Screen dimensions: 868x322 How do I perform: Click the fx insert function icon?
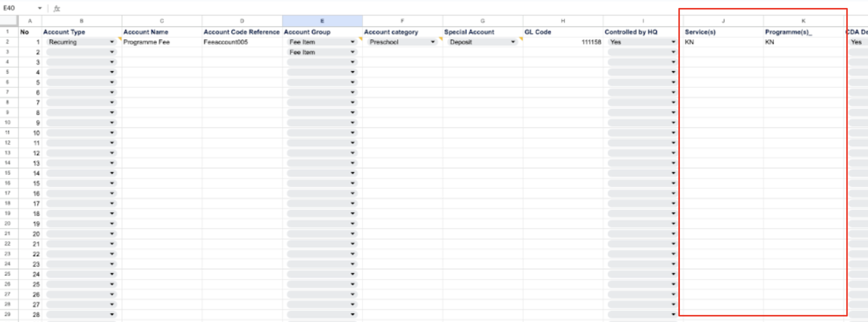57,8
